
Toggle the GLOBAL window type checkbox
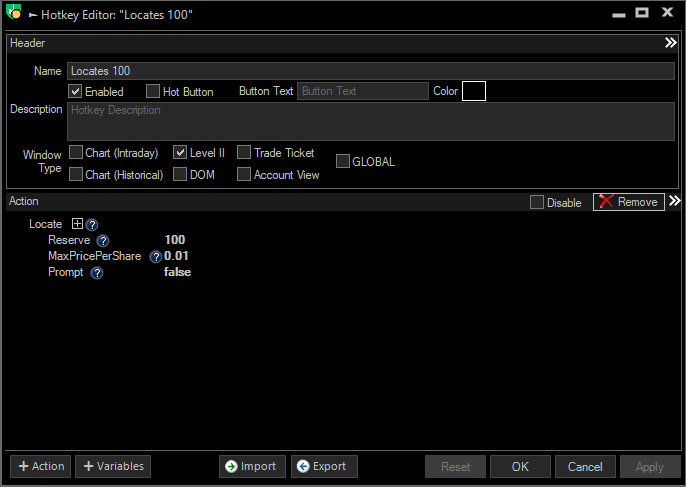[343, 161]
